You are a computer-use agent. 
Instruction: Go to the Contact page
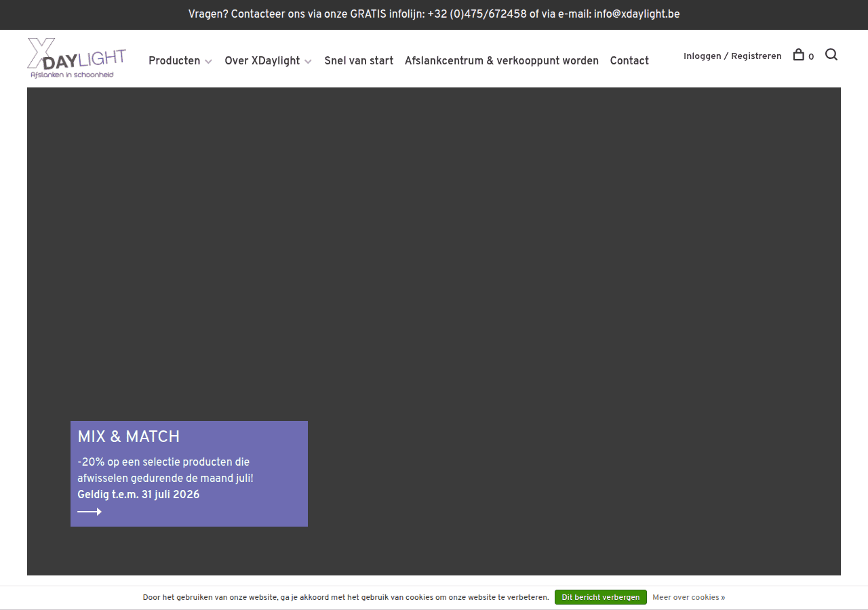(629, 61)
